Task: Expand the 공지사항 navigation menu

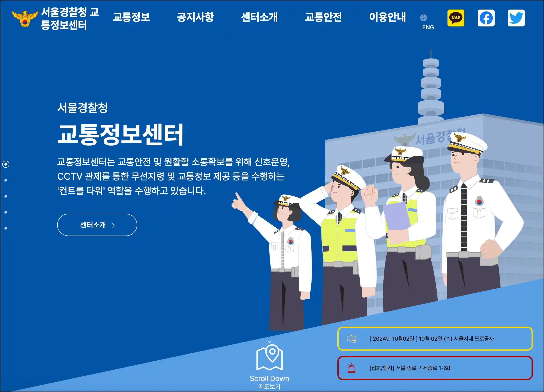Action: [x=195, y=17]
